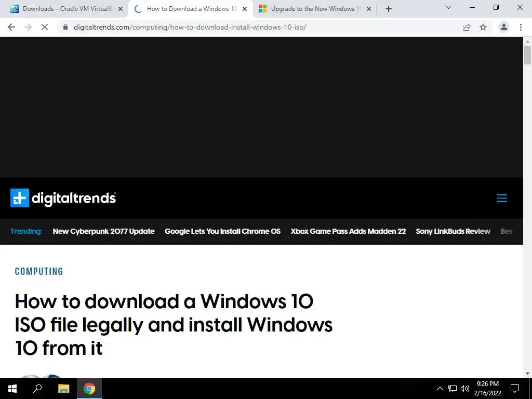Bookmark this page with the star
Viewport: 532px width, 399px height.
[x=483, y=27]
